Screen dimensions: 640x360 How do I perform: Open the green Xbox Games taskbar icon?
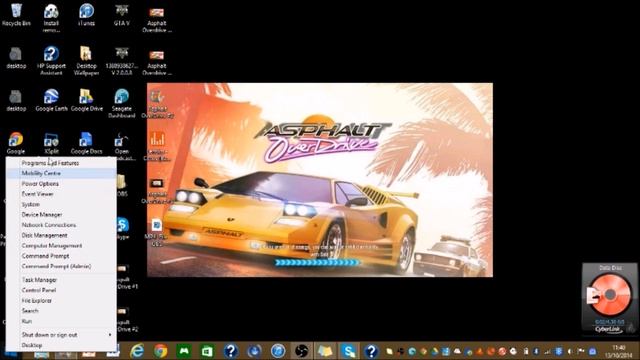(184, 351)
